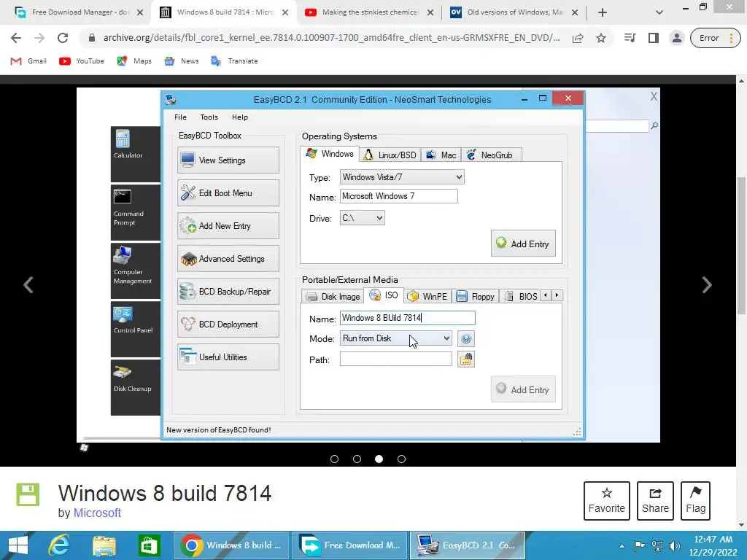Click the ISO Name field Windows 8 BUild 7814
The width and height of the screenshot is (747, 560).
pyautogui.click(x=407, y=318)
